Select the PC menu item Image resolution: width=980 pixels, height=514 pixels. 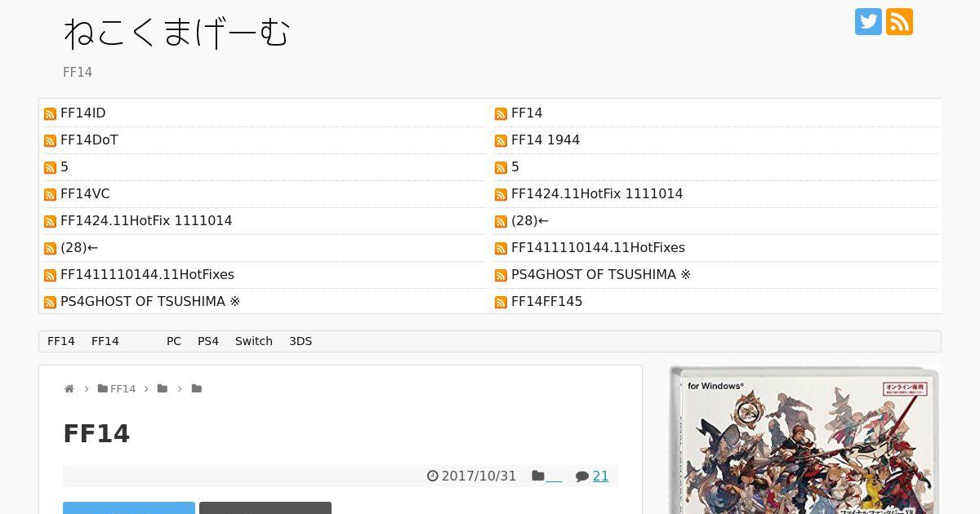[x=174, y=341]
